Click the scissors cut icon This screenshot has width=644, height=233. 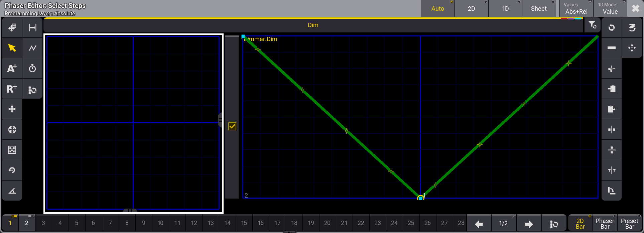(612, 69)
